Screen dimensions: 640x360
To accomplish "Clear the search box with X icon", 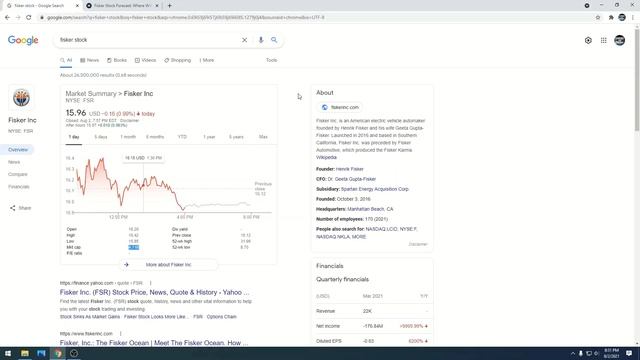I will pyautogui.click(x=244, y=40).
